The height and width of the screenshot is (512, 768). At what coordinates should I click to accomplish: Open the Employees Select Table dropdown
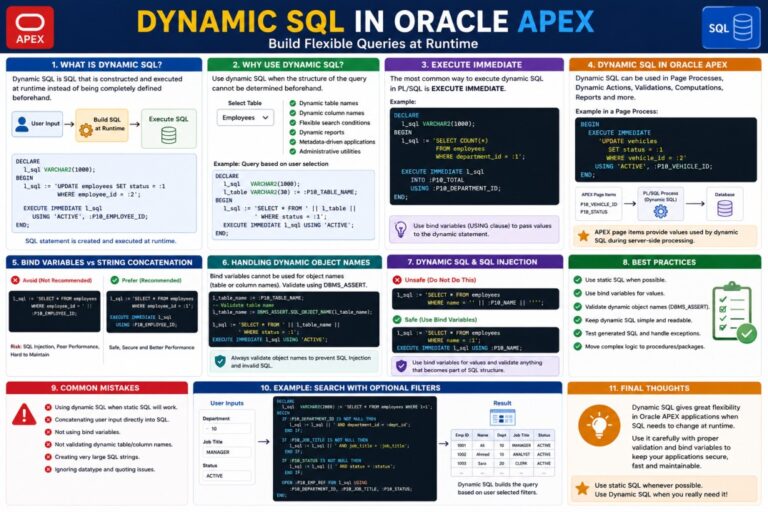245,118
